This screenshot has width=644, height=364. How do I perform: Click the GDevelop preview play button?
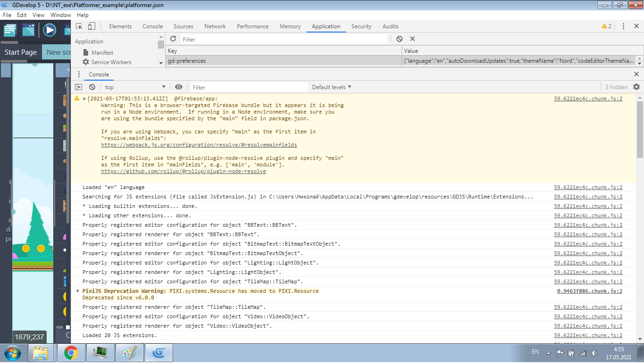coord(50,30)
